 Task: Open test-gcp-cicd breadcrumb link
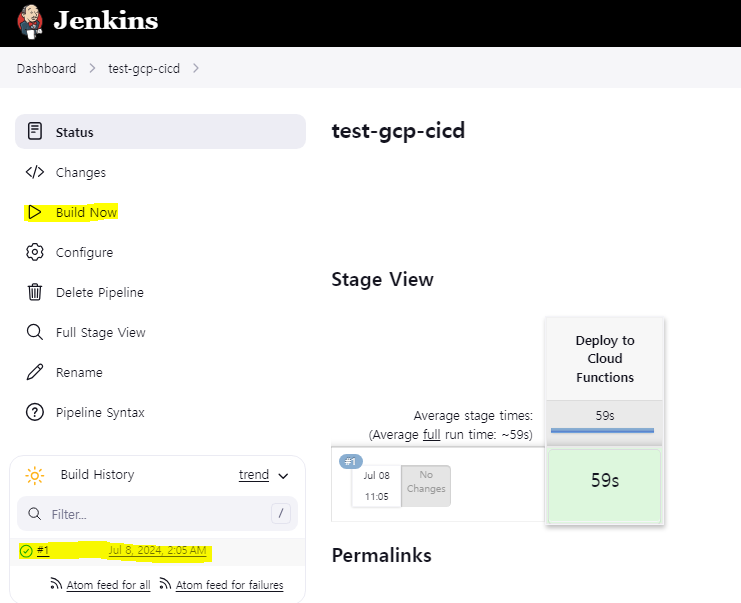(x=144, y=69)
